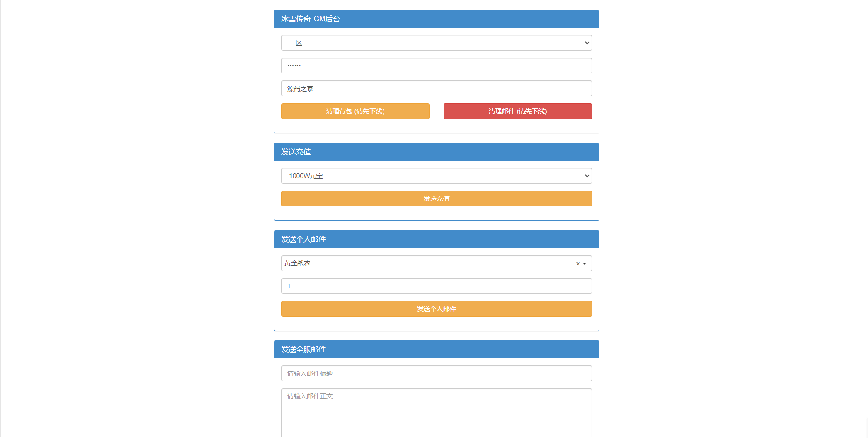
Task: Click the 清理背包 (请先下线) button
Action: pyautogui.click(x=355, y=111)
